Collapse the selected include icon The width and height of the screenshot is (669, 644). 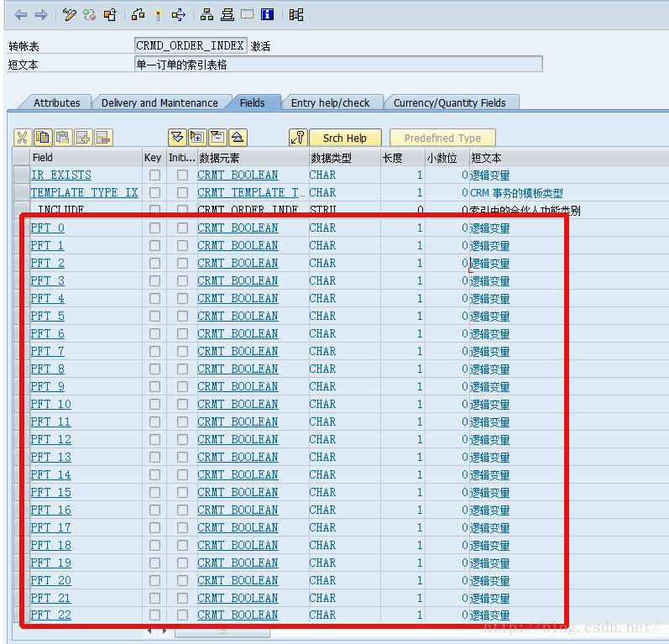coord(217,138)
